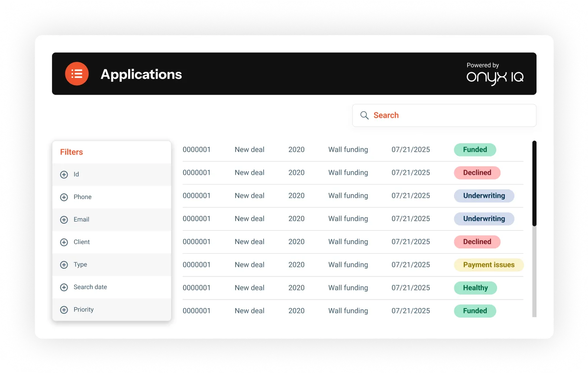
Task: Select the Funded badge in last row
Action: click(475, 311)
